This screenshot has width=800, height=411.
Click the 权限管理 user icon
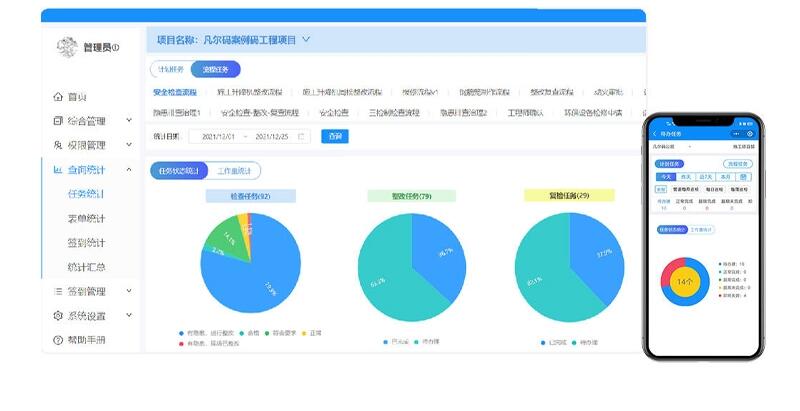(x=57, y=145)
